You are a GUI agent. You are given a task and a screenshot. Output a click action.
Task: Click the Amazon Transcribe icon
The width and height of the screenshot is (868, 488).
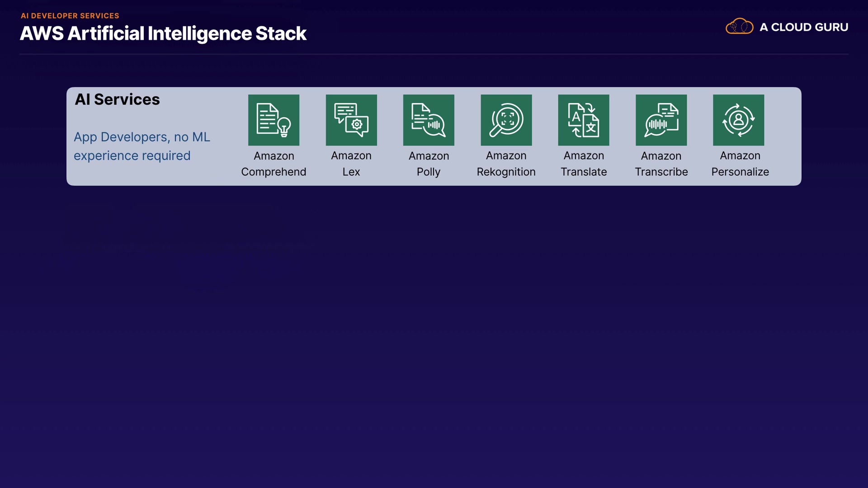(661, 120)
